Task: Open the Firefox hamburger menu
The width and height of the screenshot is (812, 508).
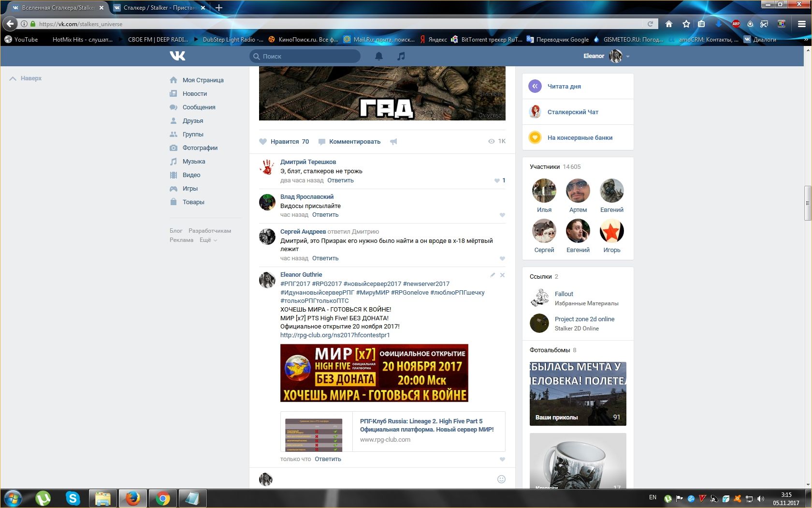Action: click(801, 24)
